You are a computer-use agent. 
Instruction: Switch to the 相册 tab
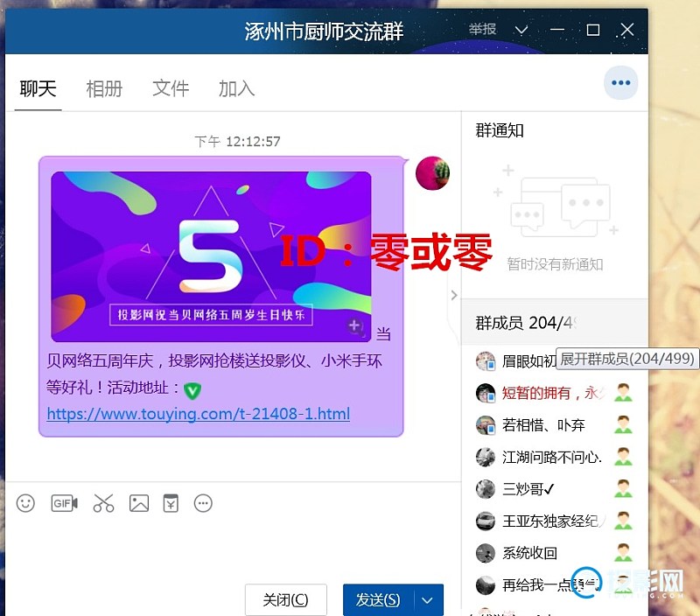click(104, 88)
